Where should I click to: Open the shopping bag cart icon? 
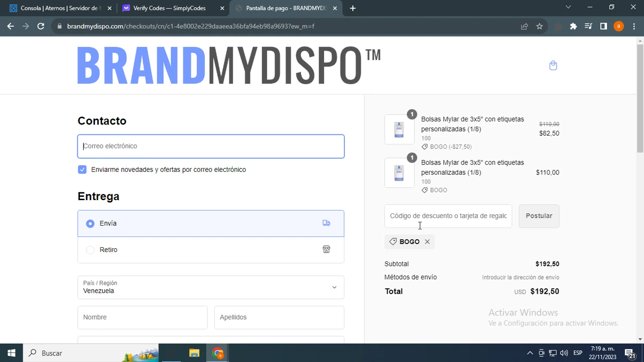553,65
